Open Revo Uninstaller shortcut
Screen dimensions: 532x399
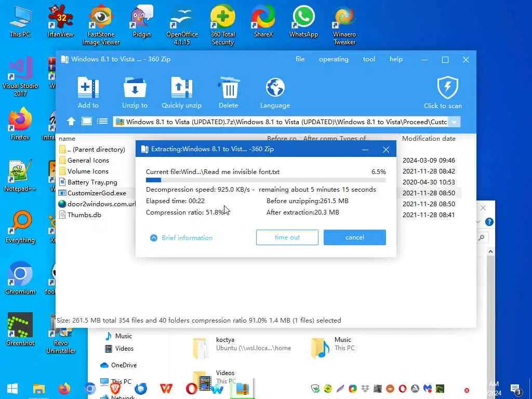[x=60, y=334]
